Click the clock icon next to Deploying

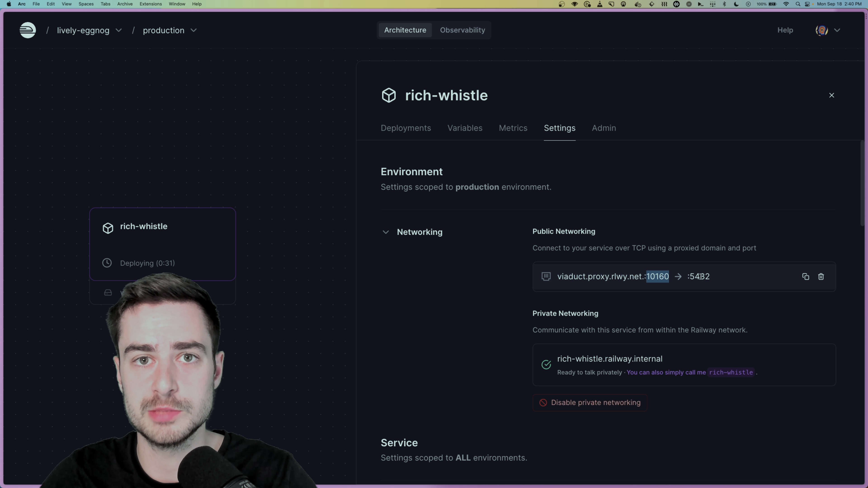click(107, 263)
